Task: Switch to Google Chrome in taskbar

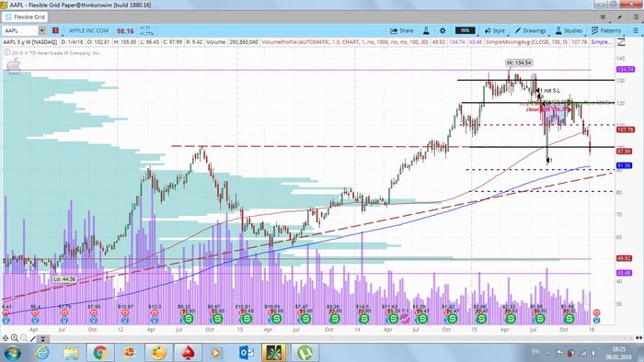Action: coord(100,352)
